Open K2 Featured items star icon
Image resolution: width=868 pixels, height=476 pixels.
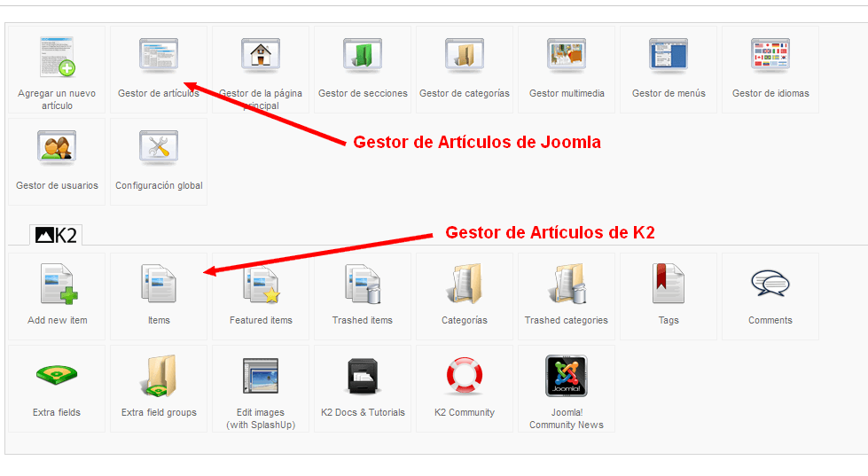click(x=261, y=284)
